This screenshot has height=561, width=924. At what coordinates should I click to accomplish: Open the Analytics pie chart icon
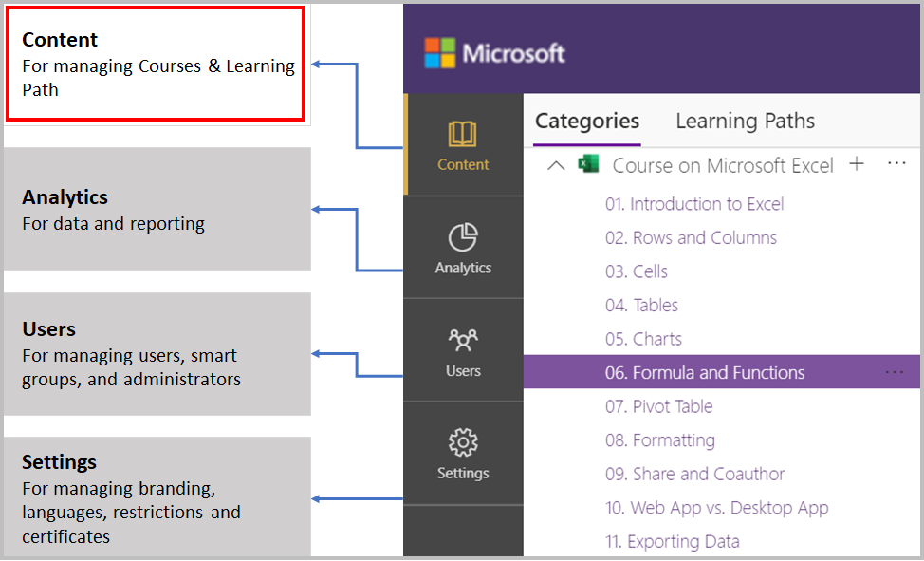(x=463, y=237)
